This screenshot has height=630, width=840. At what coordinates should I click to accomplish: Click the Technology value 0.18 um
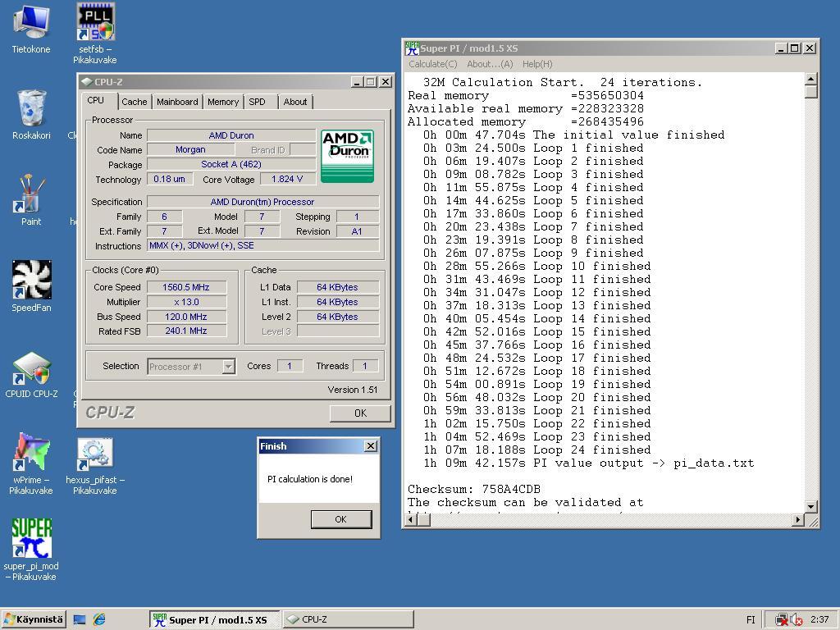(169, 179)
